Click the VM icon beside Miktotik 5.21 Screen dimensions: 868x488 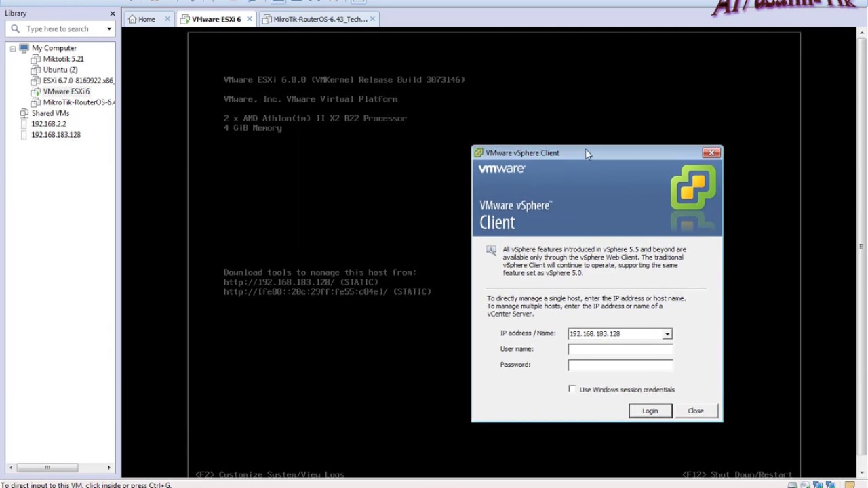(36, 59)
